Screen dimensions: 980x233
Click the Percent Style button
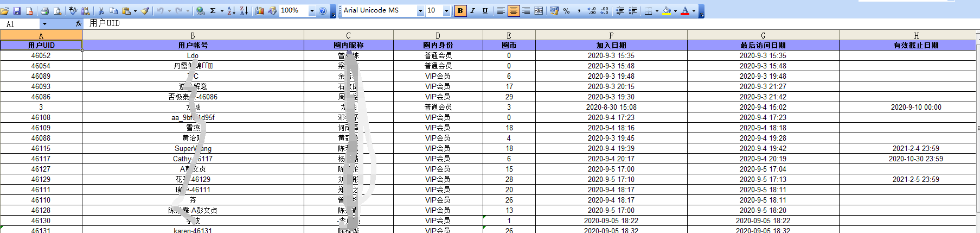coord(566,11)
